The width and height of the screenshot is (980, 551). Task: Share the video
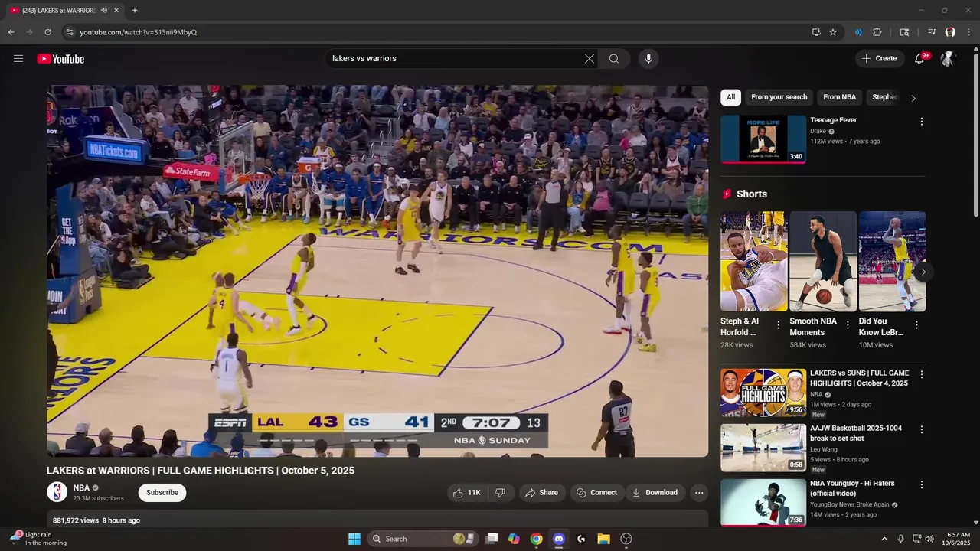click(541, 493)
